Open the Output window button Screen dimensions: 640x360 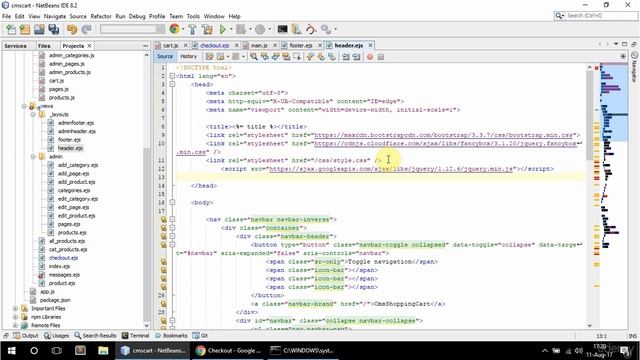[x=26, y=336]
